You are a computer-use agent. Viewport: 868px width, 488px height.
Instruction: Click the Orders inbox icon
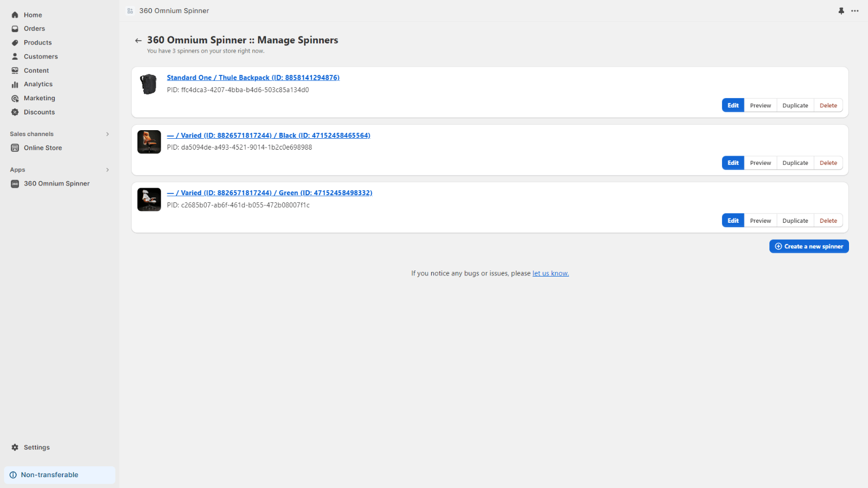15,29
